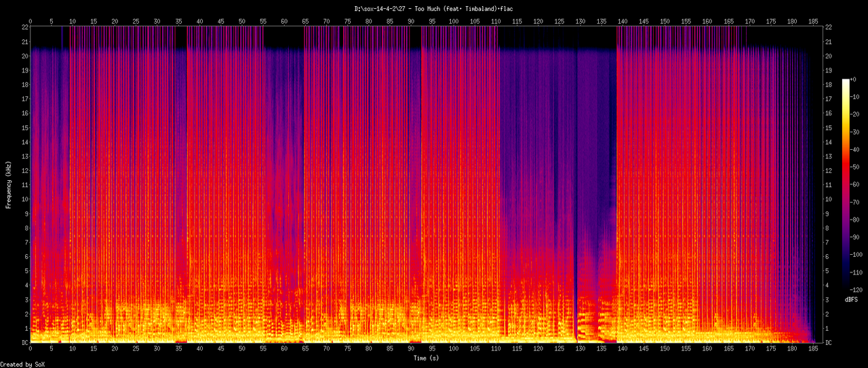The width and height of the screenshot is (868, 368).
Task: Select the "-10" value on the dBFS scale
Action: 856,97
